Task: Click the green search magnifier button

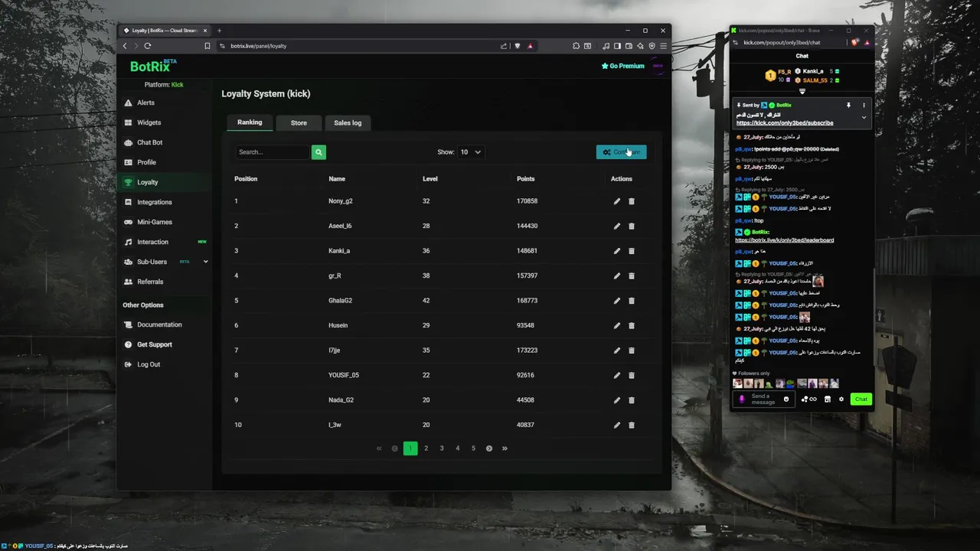Action: pyautogui.click(x=318, y=152)
